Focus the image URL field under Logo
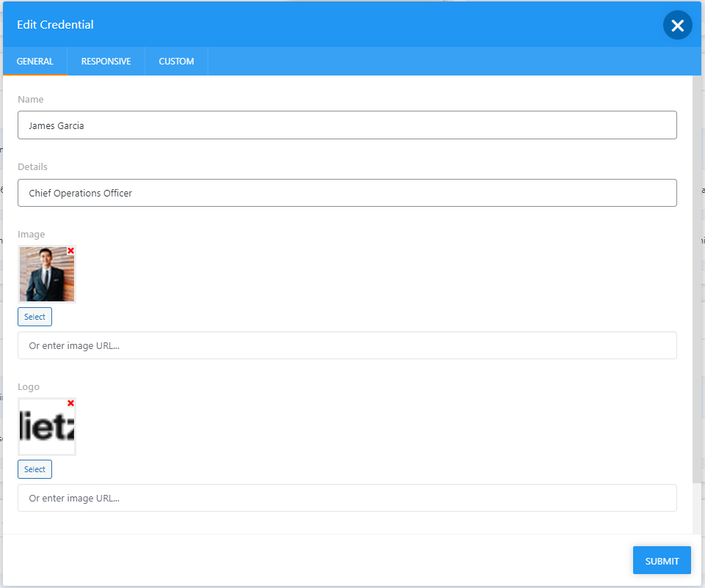Screen dimensions: 705x588 coord(347,498)
